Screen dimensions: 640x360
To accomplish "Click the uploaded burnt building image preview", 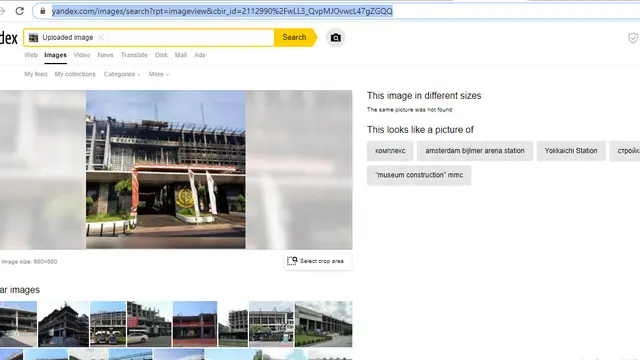I will coord(166,169).
